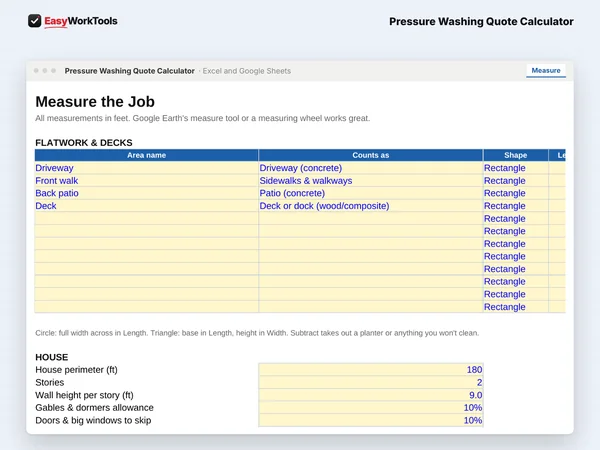Open the Deck or dock (wood/composite) dropdown
The height and width of the screenshot is (450, 600).
371,206
